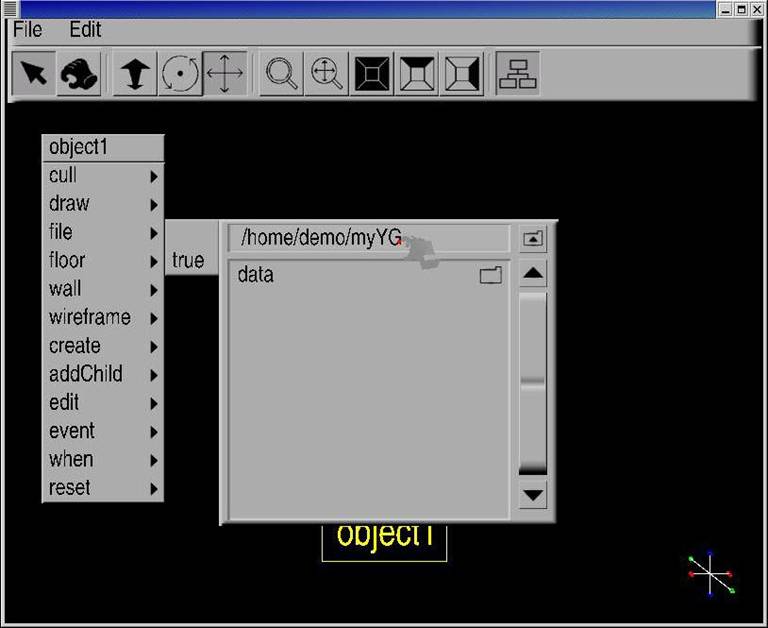This screenshot has height=628, width=768.
Task: Expand the file submenu arrow
Action: [154, 233]
